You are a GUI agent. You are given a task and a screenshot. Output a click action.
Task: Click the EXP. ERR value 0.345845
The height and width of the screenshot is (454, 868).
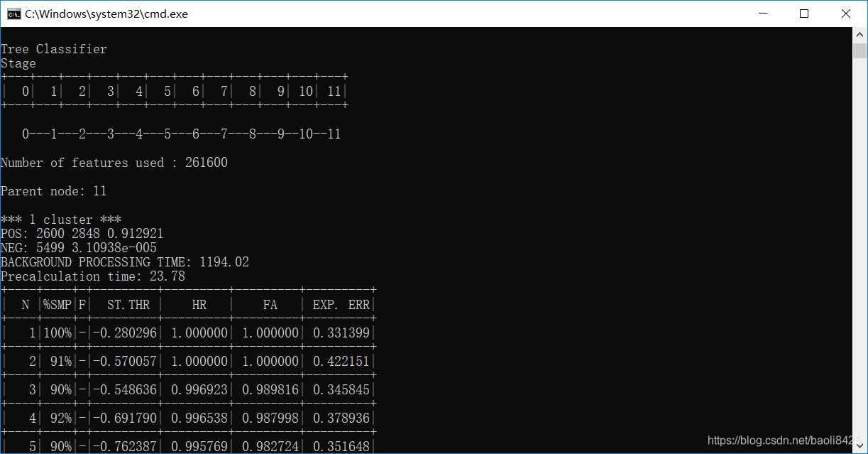pos(341,390)
